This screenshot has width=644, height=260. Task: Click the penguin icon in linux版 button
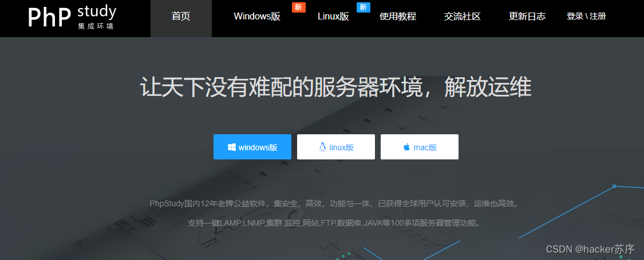click(322, 147)
